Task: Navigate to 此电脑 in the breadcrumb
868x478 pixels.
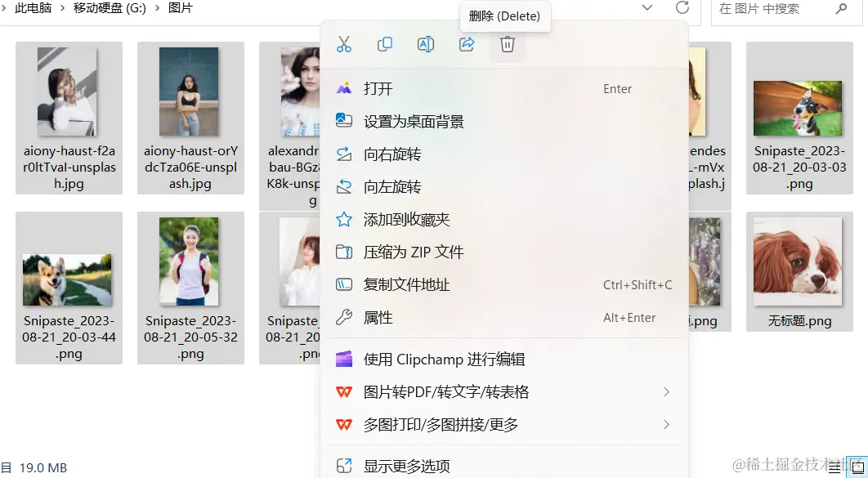Action: click(32, 9)
